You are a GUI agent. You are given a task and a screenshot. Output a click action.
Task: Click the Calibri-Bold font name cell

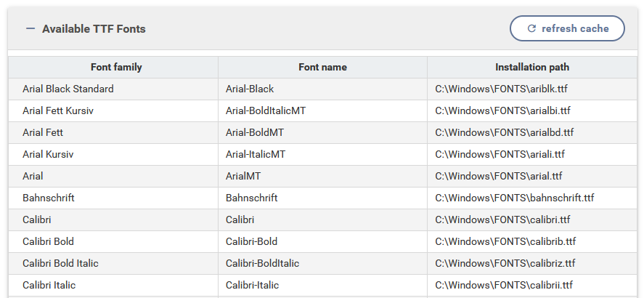251,241
